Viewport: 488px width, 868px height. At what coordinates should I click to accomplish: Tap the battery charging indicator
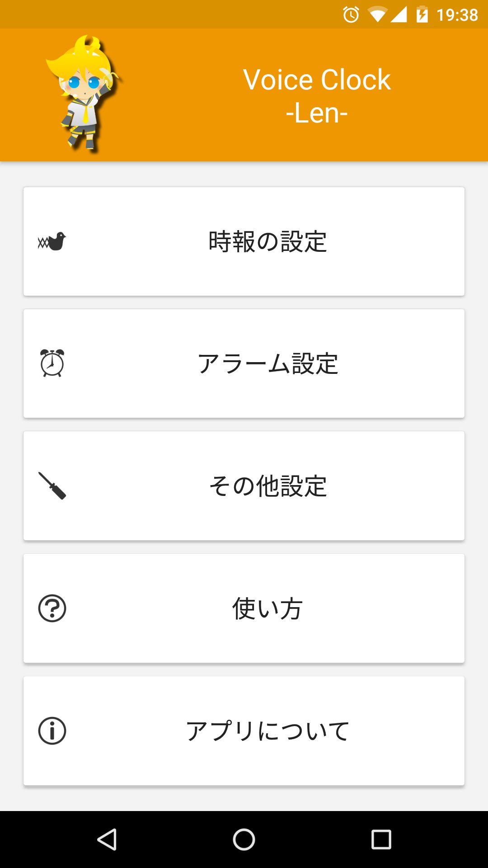click(422, 15)
